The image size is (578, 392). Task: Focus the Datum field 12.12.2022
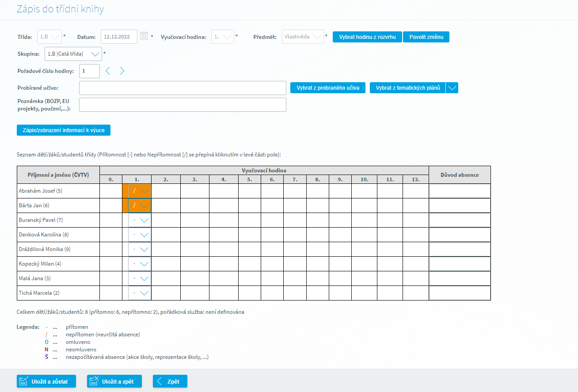pos(119,37)
